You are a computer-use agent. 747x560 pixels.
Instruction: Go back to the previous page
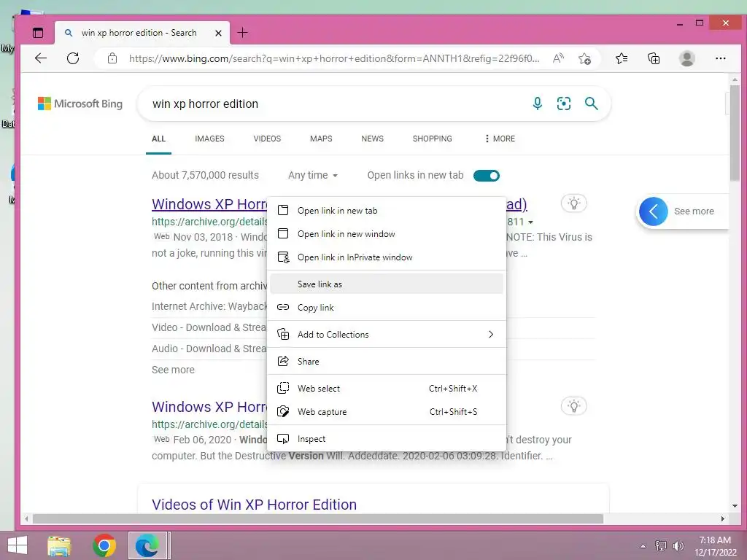click(41, 58)
